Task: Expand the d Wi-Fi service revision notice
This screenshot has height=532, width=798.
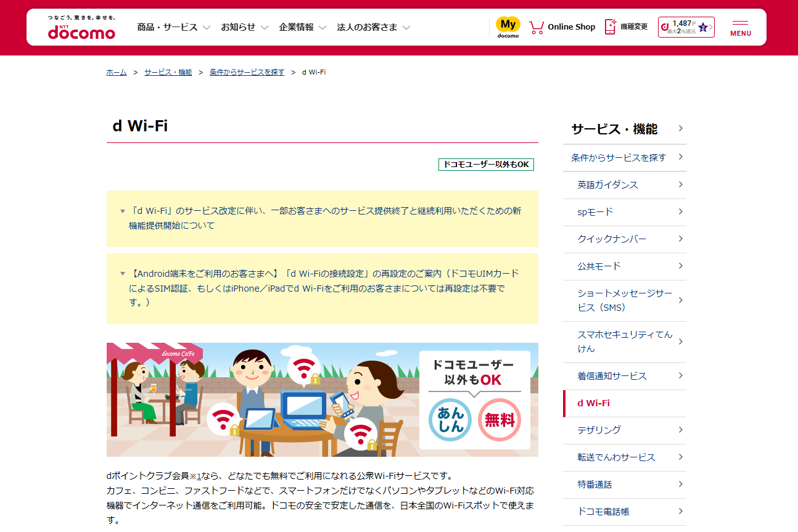Action: click(x=322, y=218)
